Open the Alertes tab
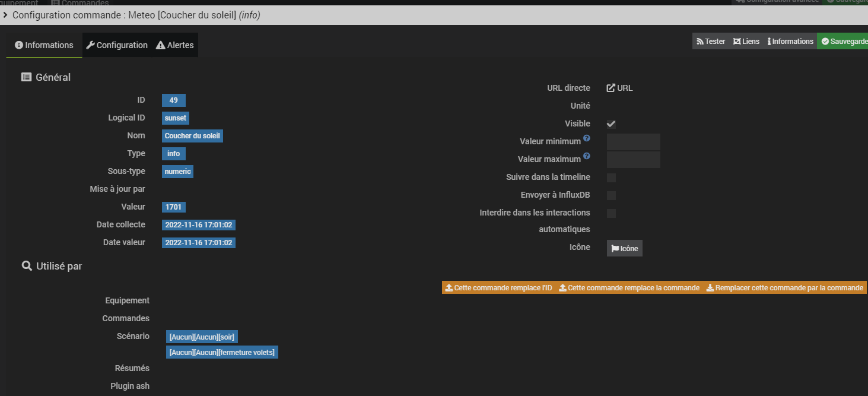The height and width of the screenshot is (396, 868). point(175,45)
